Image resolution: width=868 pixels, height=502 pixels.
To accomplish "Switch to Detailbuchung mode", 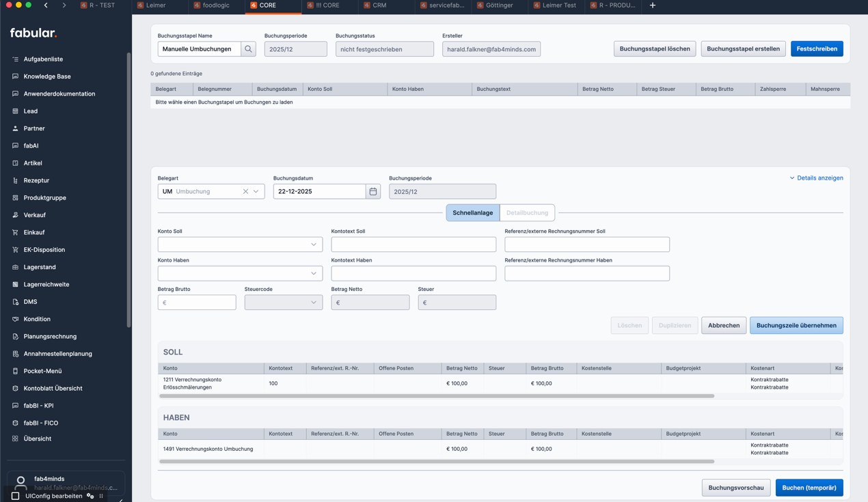I will pyautogui.click(x=527, y=213).
